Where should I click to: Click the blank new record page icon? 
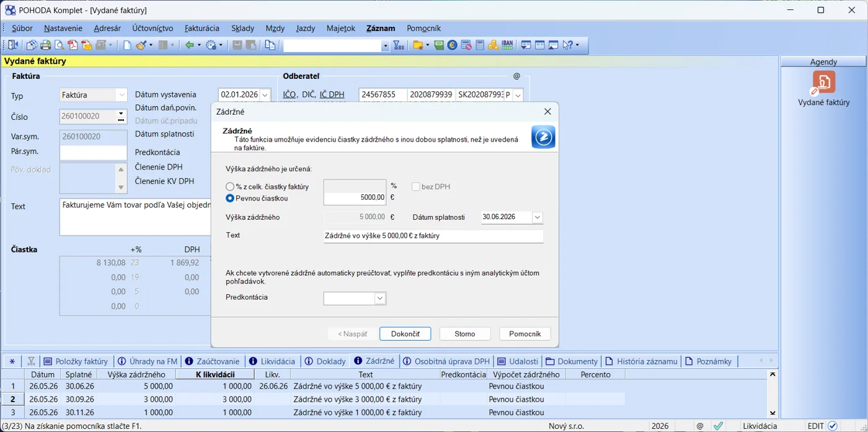tap(127, 45)
